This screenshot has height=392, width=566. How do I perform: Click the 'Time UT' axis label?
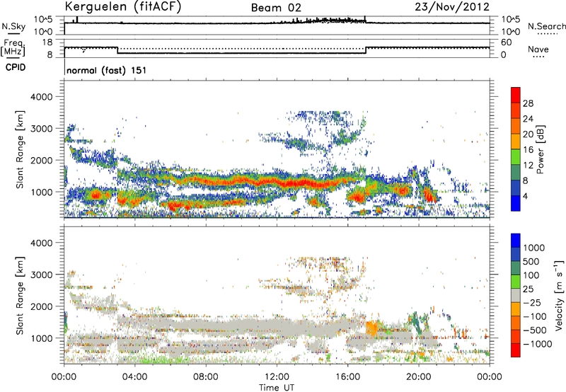click(x=277, y=388)
